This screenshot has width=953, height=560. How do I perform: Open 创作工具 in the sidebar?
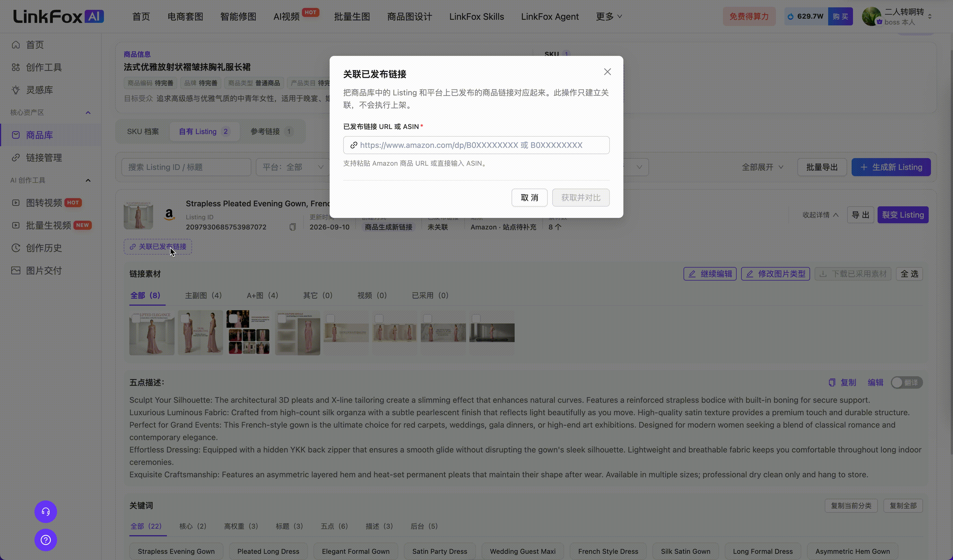(x=43, y=67)
